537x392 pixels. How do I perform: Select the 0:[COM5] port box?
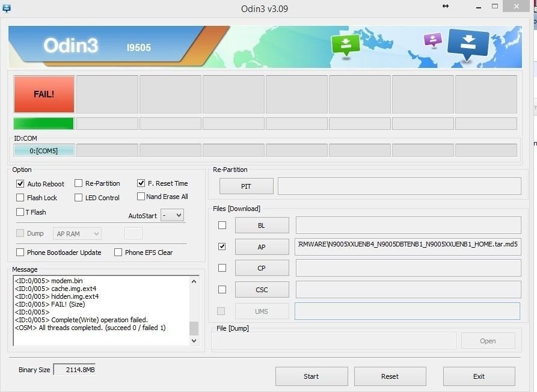(44, 151)
